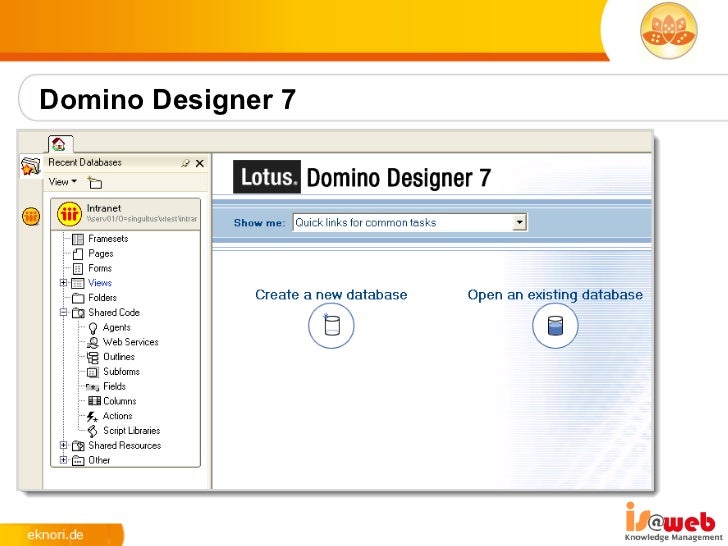The height and width of the screenshot is (546, 728).
Task: Click the Views icon
Action: click(78, 283)
